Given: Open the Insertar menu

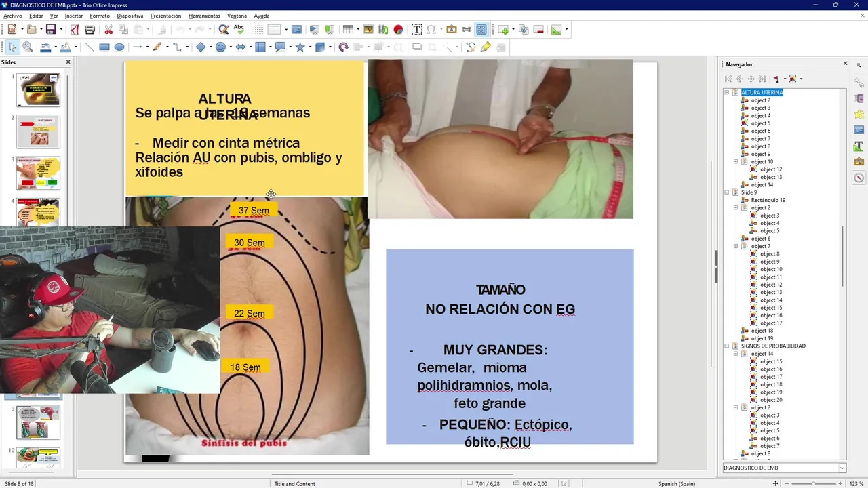Looking at the screenshot, I should pos(74,16).
